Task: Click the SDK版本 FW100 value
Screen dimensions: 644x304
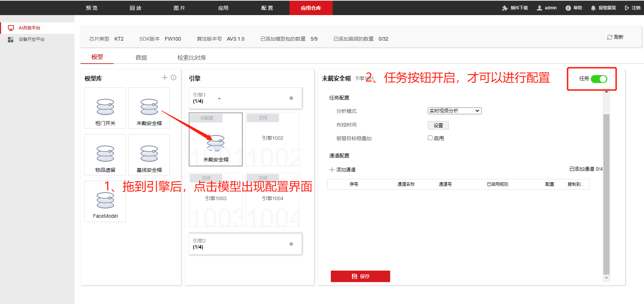Action: [x=173, y=39]
